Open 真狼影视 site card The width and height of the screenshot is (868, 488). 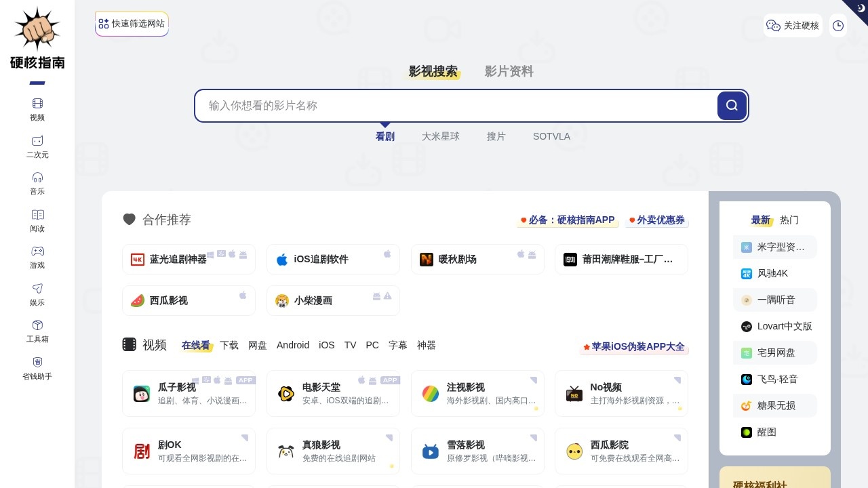click(333, 451)
